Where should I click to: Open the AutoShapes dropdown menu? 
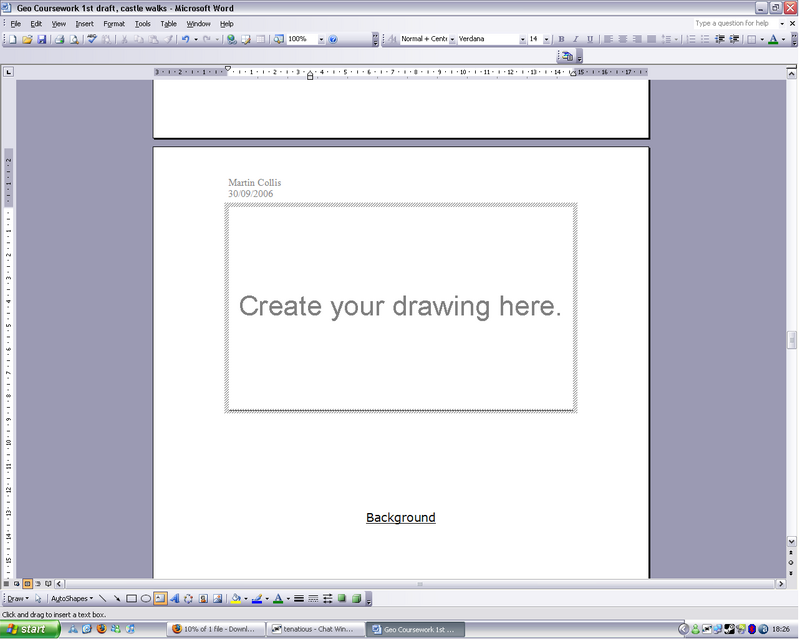[71, 599]
